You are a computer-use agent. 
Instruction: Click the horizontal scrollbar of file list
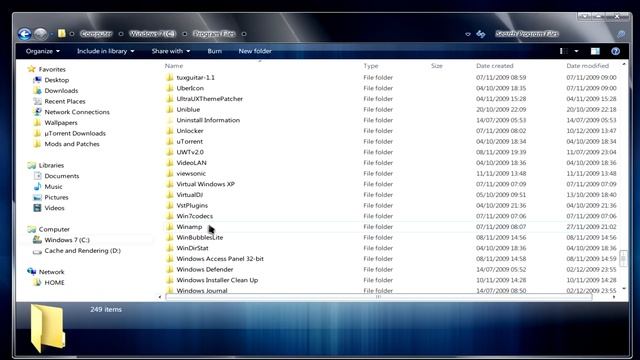[x=379, y=297]
